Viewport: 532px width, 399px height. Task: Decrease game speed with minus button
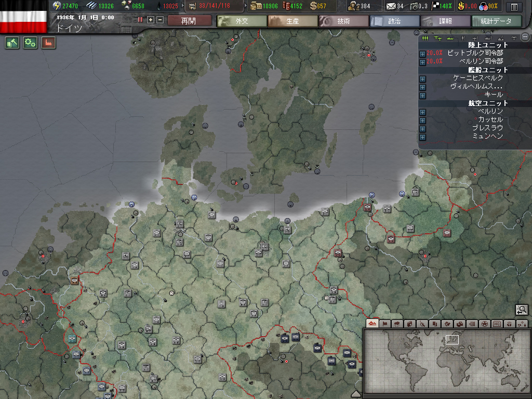click(x=160, y=20)
